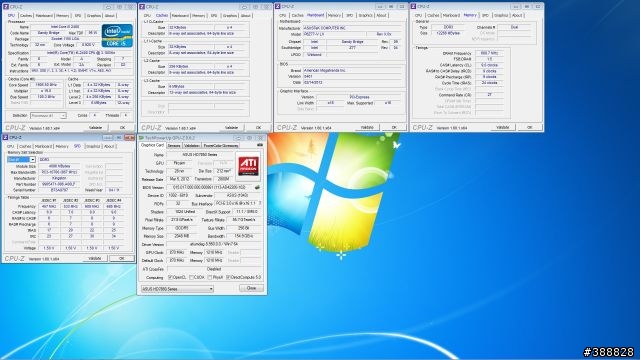Screen dimensions: 640x360
Task: Click the GPU 'Pitcairn' field in GPU-Z
Action: pyautogui.click(x=179, y=163)
